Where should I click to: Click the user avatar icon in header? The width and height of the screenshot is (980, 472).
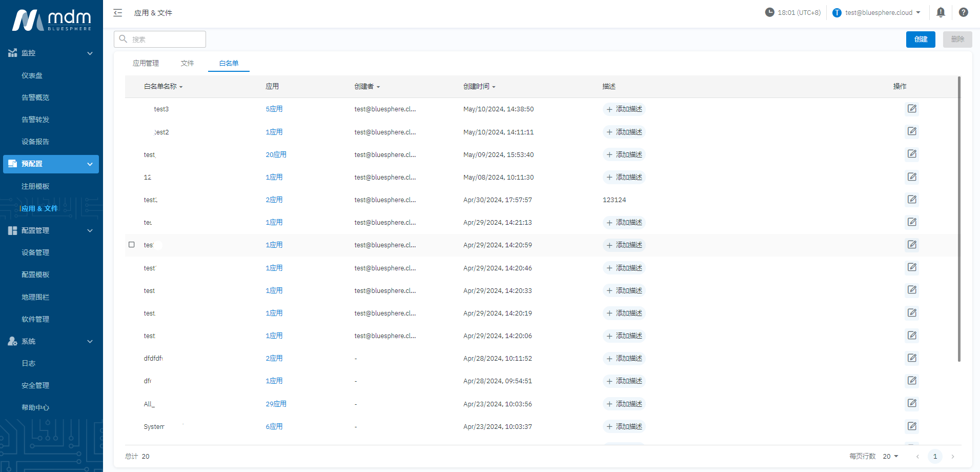point(836,13)
